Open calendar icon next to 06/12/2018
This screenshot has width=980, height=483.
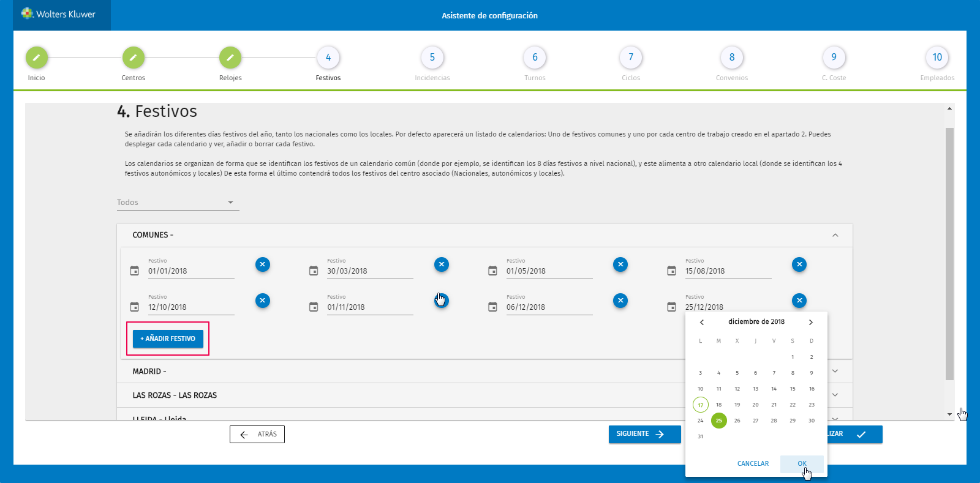[492, 307]
